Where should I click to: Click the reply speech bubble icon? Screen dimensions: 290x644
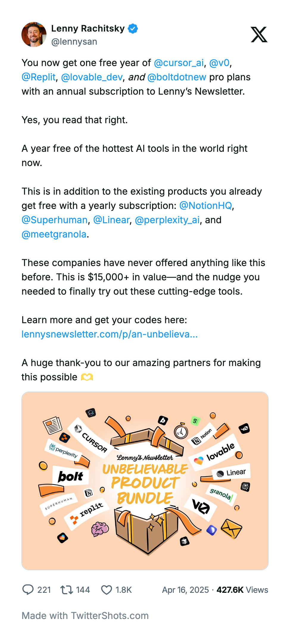click(28, 590)
